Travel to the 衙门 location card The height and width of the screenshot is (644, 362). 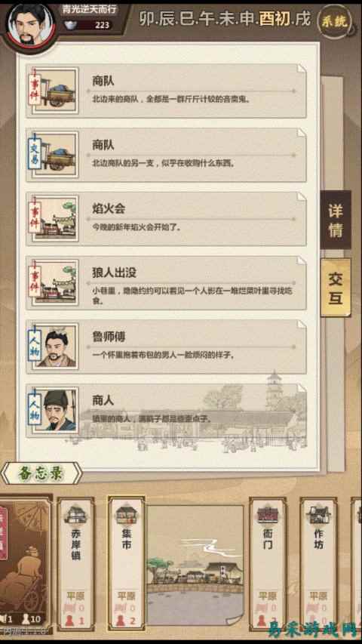(268, 563)
